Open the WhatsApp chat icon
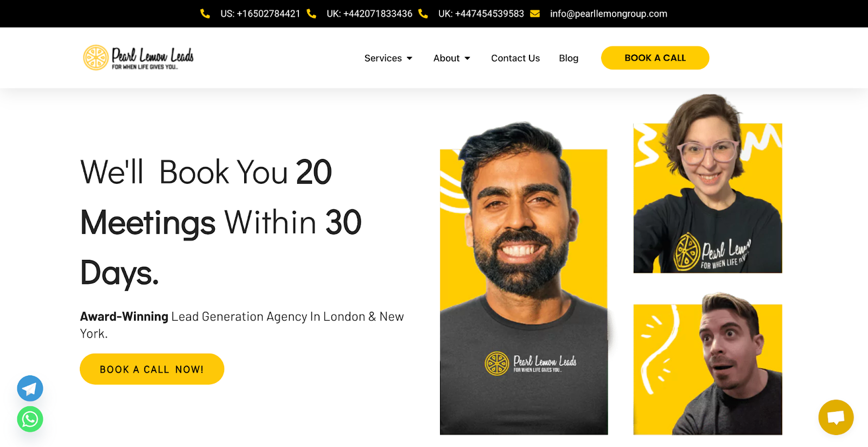The width and height of the screenshot is (868, 447). tap(30, 419)
